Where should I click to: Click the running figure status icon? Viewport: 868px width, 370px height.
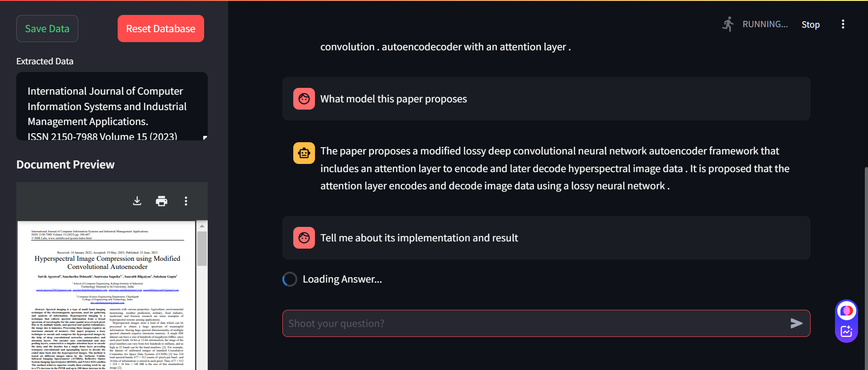point(728,24)
